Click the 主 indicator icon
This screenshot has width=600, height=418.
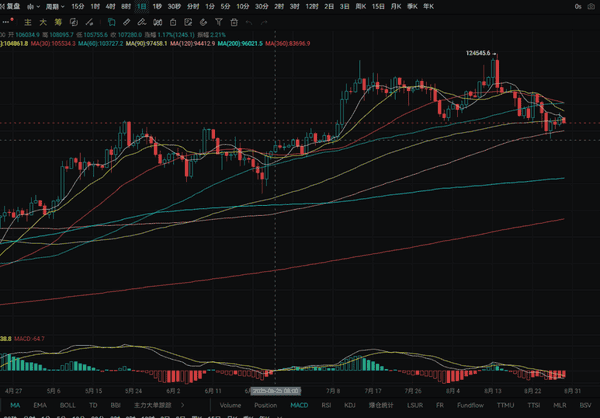point(26,20)
